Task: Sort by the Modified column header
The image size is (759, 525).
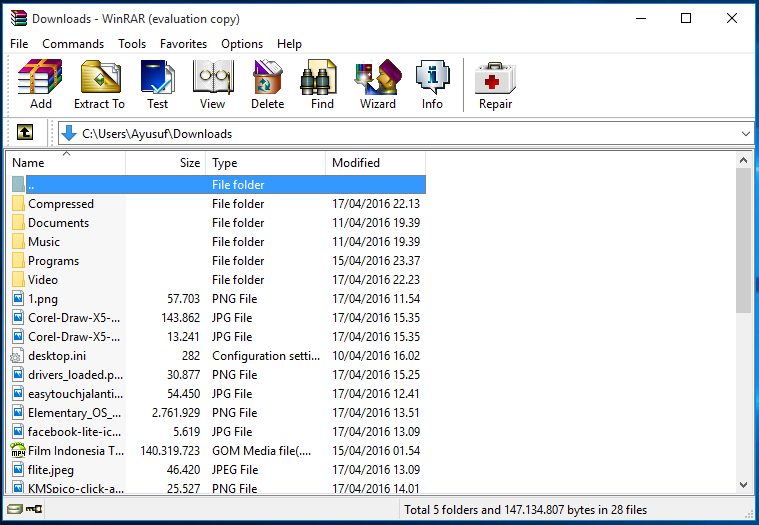Action: 376,163
